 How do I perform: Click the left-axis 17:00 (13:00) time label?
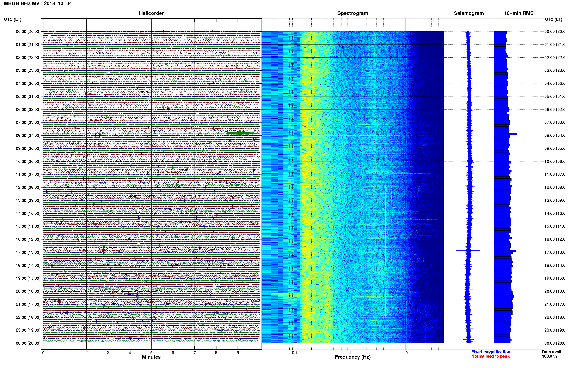28,252
